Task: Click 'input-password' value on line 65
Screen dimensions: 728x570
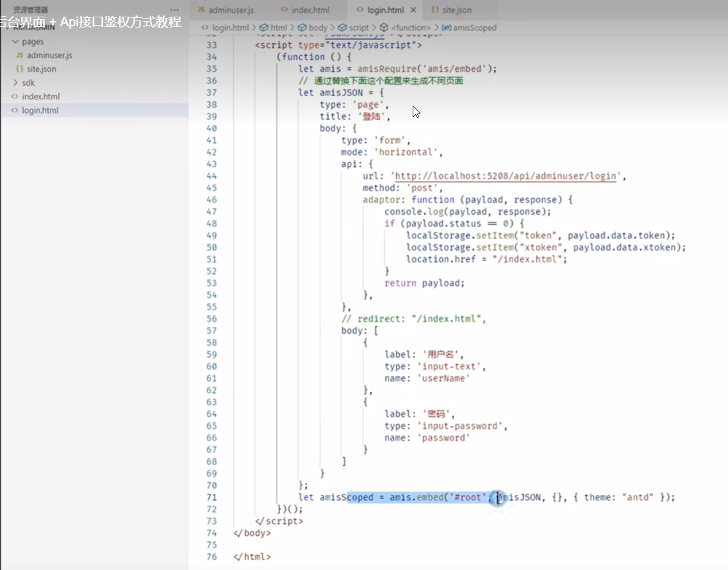Action: (x=459, y=426)
